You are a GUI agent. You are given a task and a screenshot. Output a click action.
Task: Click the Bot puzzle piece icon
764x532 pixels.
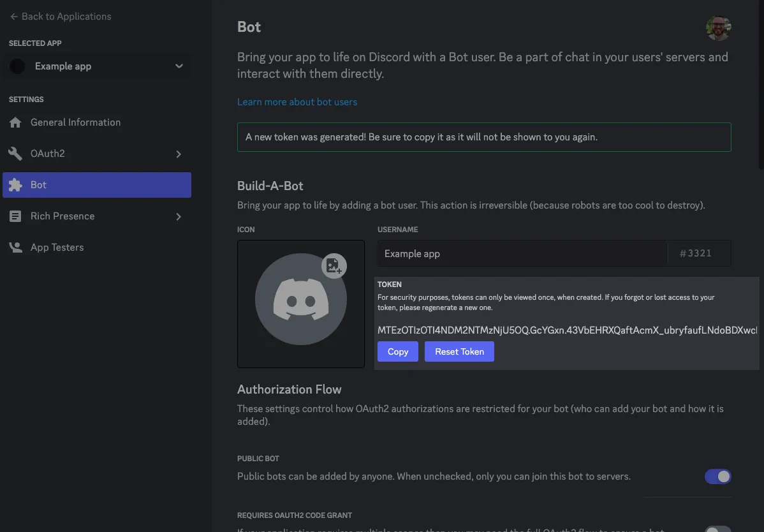16,185
